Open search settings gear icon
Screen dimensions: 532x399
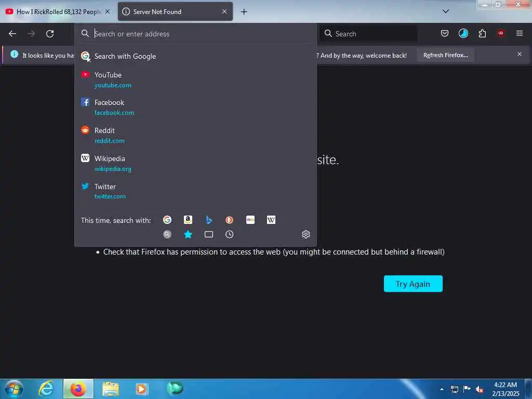pyautogui.click(x=305, y=234)
